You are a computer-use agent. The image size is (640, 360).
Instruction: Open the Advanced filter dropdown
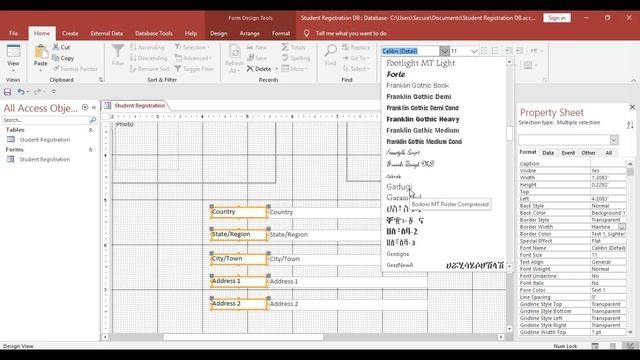coord(192,58)
